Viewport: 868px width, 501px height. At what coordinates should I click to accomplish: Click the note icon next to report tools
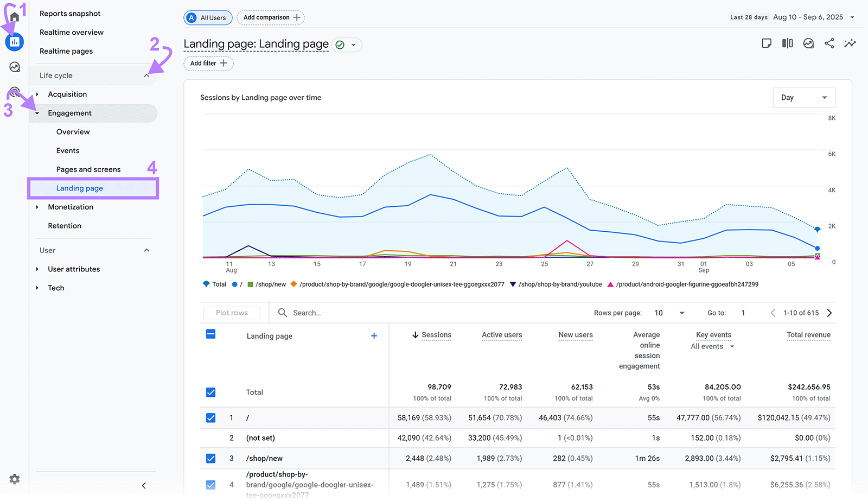[767, 43]
